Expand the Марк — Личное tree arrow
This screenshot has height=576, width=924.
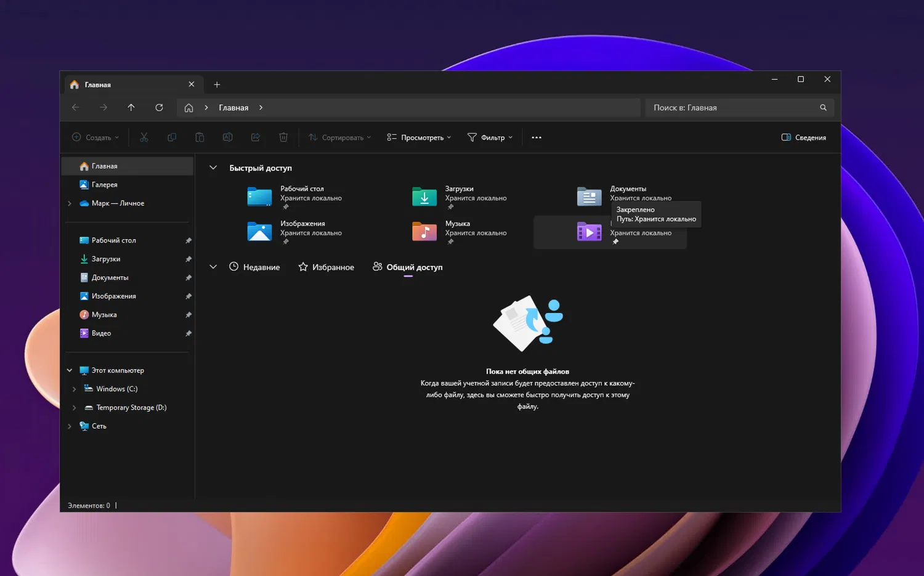[x=70, y=203]
